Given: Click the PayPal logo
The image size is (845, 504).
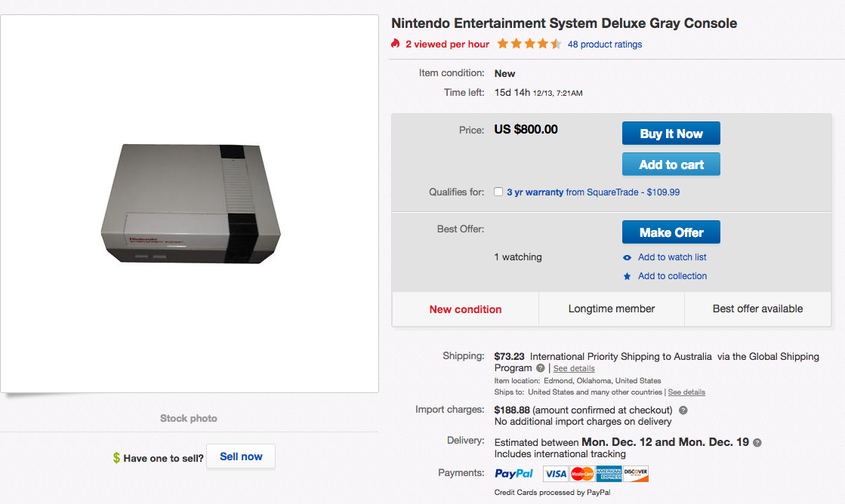Looking at the screenshot, I should [514, 474].
